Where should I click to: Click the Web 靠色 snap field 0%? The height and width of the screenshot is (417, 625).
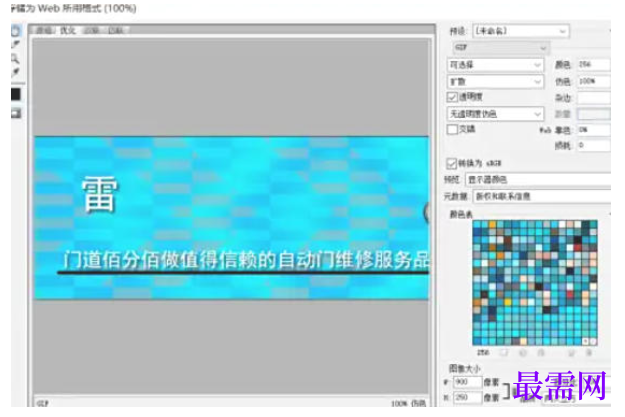click(x=594, y=130)
